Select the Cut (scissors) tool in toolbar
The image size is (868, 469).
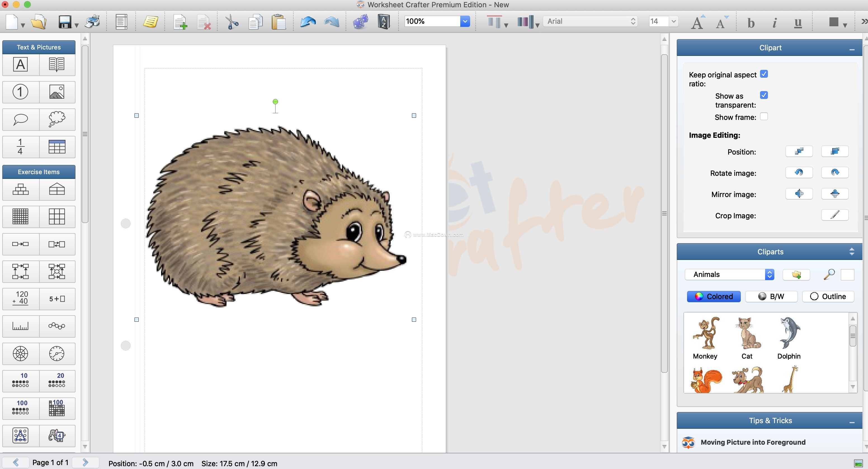click(231, 22)
